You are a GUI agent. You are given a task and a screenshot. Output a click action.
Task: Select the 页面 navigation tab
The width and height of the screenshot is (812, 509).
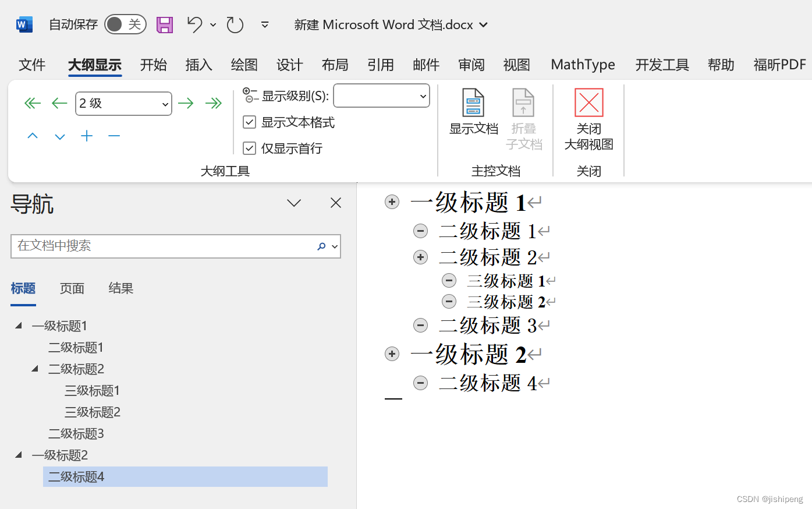72,288
